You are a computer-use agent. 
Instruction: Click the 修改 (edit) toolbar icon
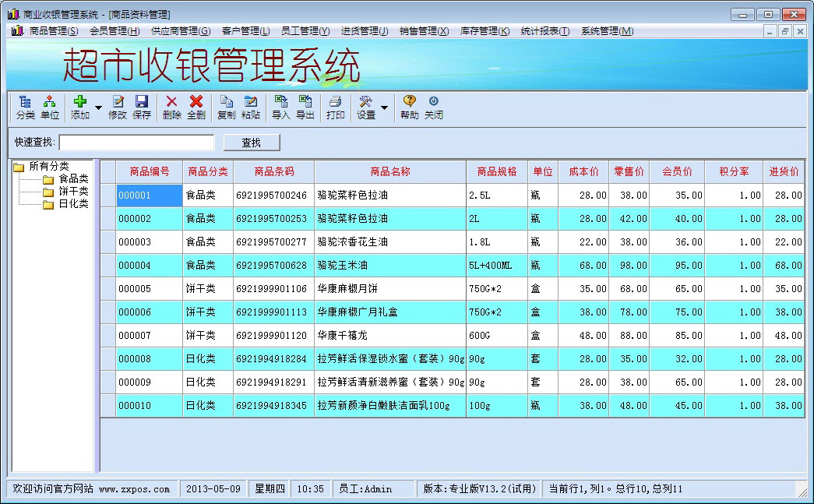[x=118, y=107]
